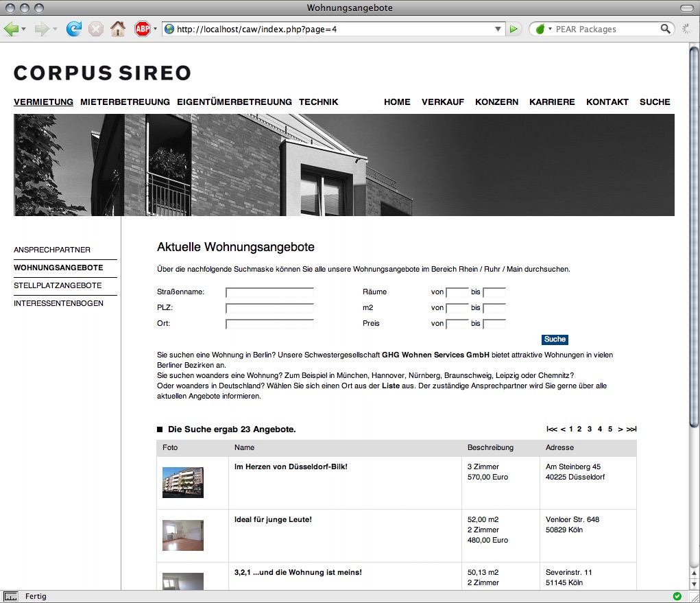Open the Adblock Plus dropdown arrow
The width and height of the screenshot is (700, 603).
pos(155,29)
